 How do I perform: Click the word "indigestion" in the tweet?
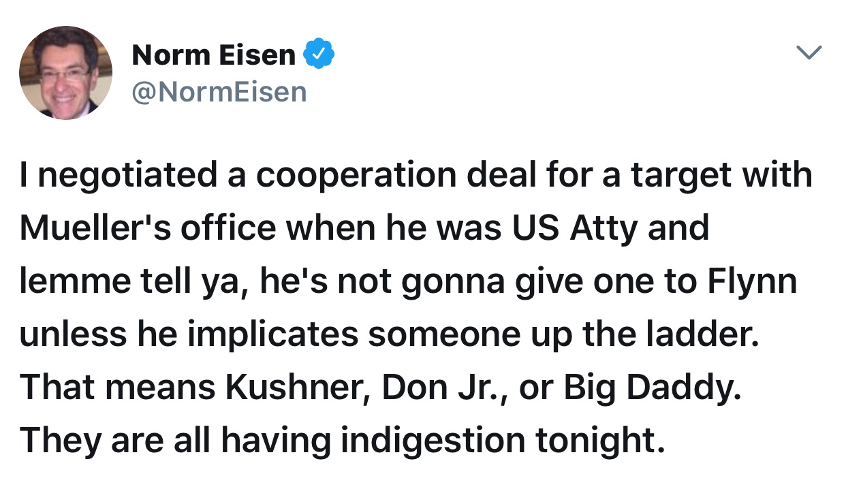click(x=433, y=441)
